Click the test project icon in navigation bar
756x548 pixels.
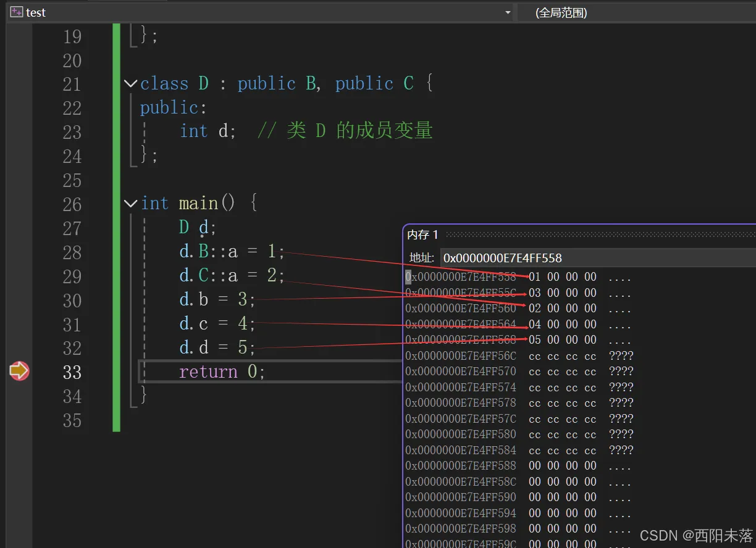coord(17,12)
